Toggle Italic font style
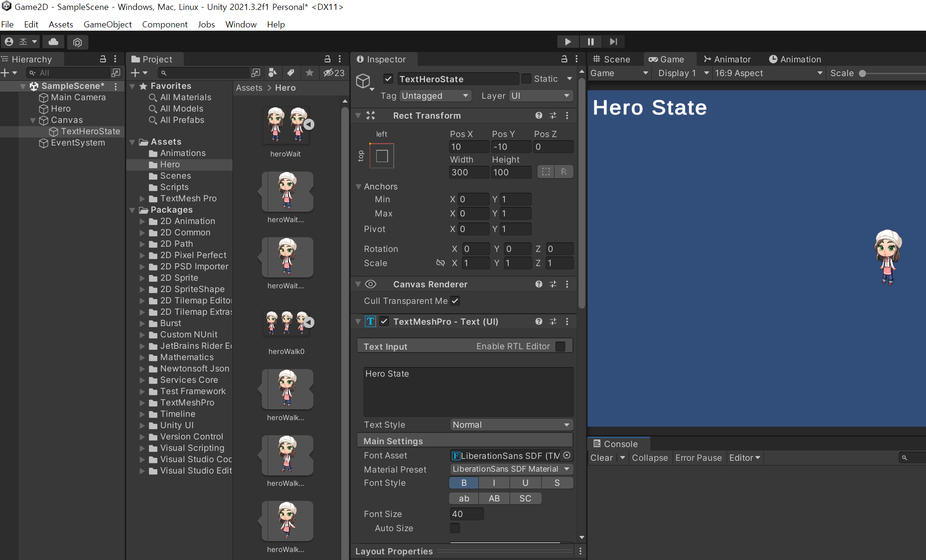 click(x=494, y=483)
